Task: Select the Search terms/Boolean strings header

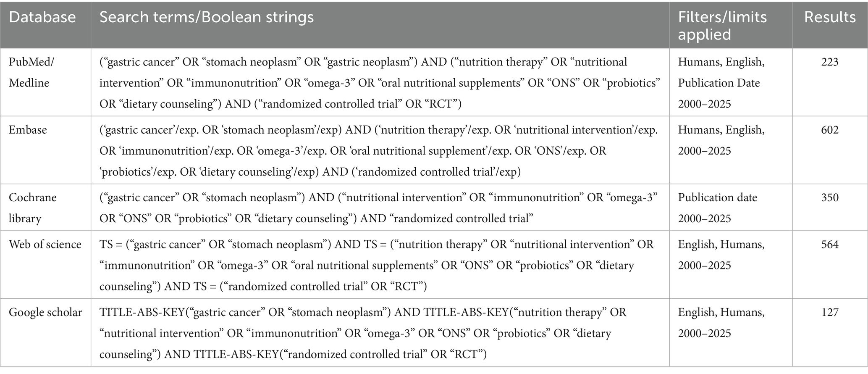Action: [x=206, y=17]
